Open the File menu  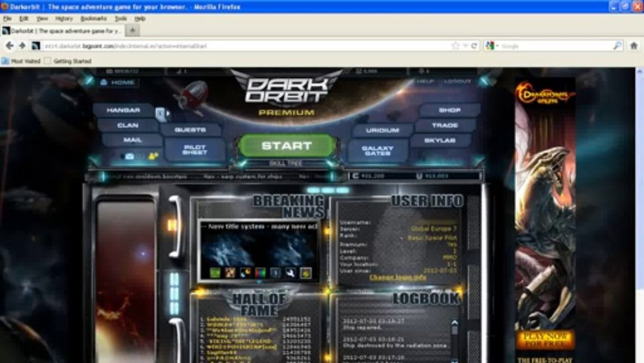7,18
